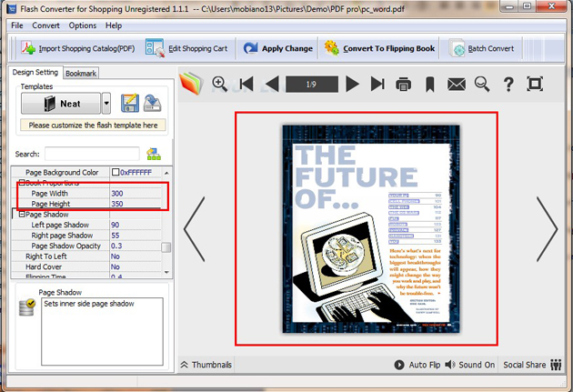
Task: Open the Convert menu
Action: tap(45, 25)
